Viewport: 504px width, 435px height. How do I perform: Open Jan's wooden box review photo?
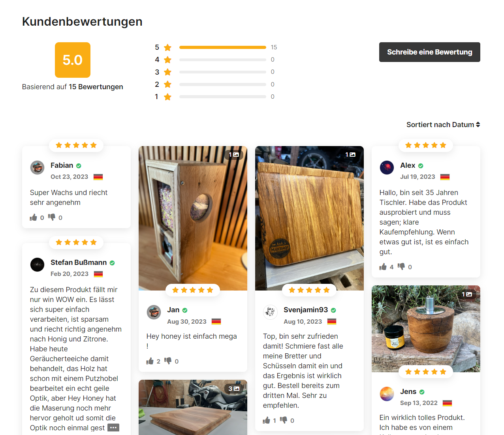(x=193, y=218)
